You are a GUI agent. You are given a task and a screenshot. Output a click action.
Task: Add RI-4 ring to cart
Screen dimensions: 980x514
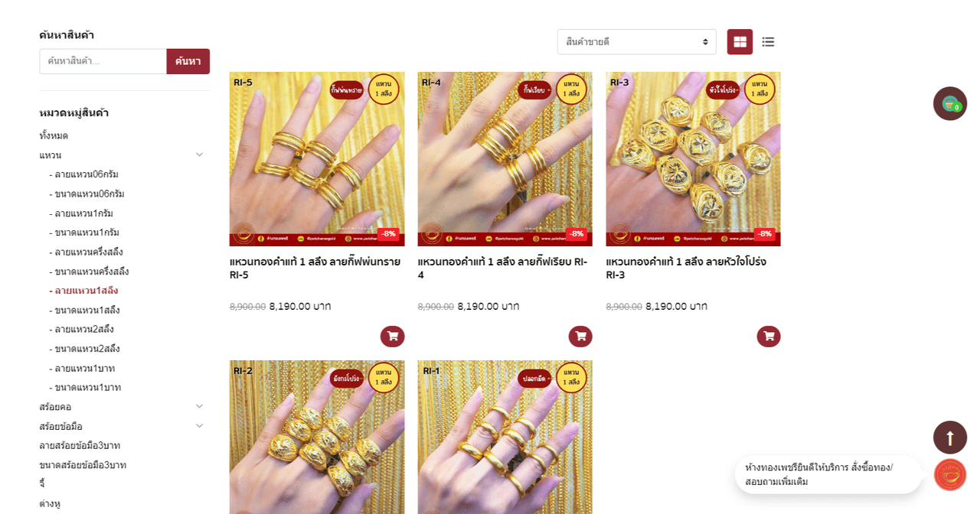[580, 337]
